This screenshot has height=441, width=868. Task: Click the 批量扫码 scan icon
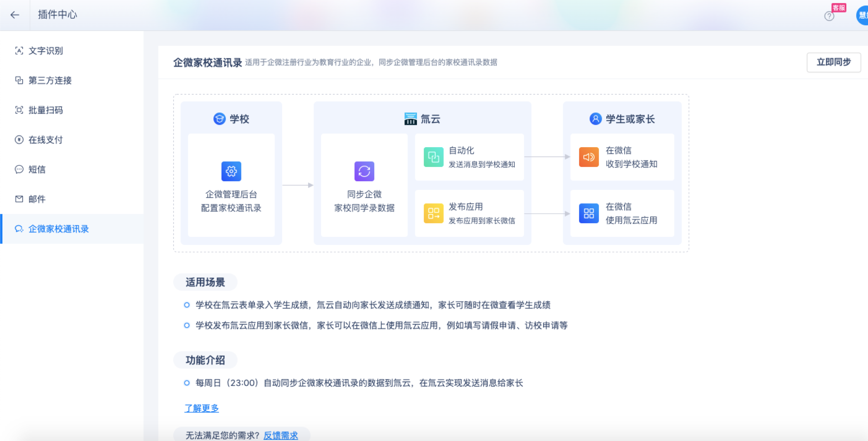[19, 110]
